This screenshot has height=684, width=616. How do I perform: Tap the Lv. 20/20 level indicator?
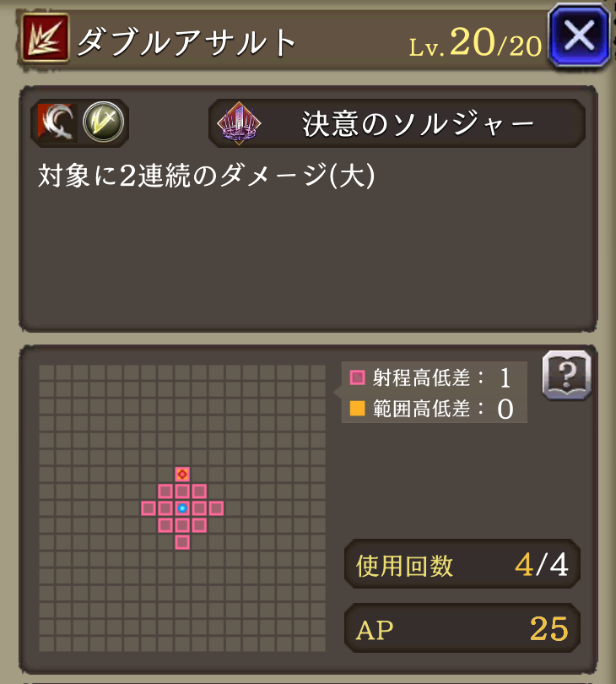475,44
